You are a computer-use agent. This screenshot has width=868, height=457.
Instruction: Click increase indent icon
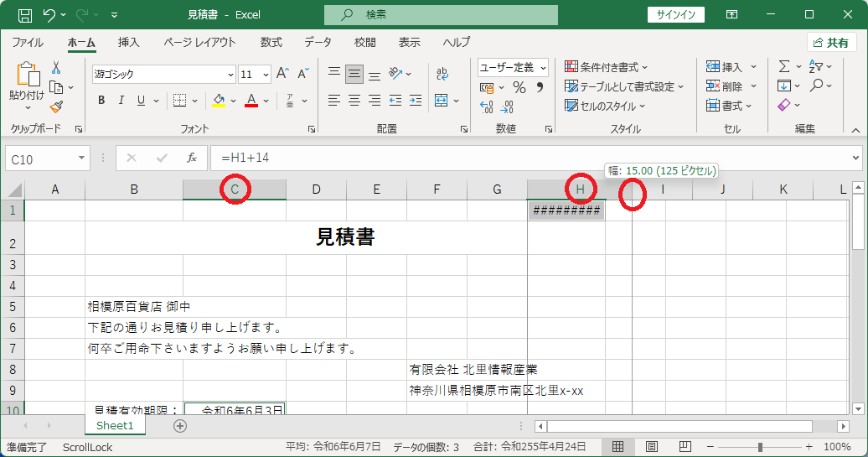tap(416, 101)
